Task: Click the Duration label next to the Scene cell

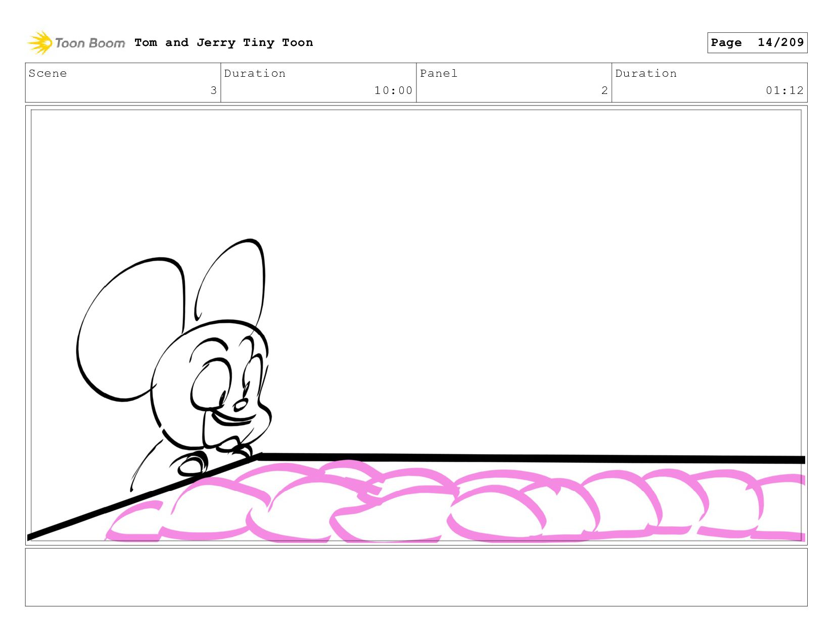Action: (x=255, y=73)
